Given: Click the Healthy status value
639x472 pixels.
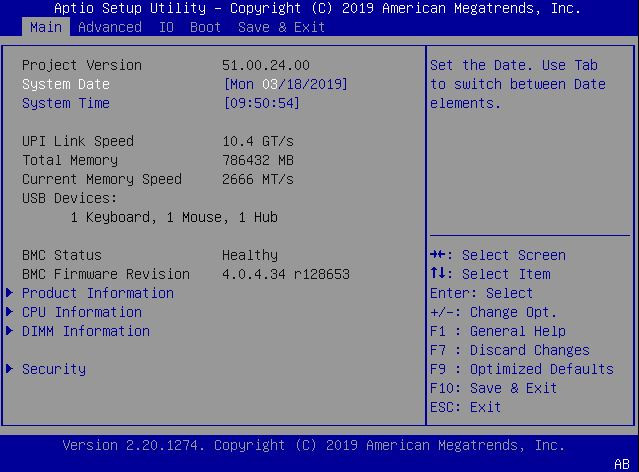Looking at the screenshot, I should tap(250, 255).
